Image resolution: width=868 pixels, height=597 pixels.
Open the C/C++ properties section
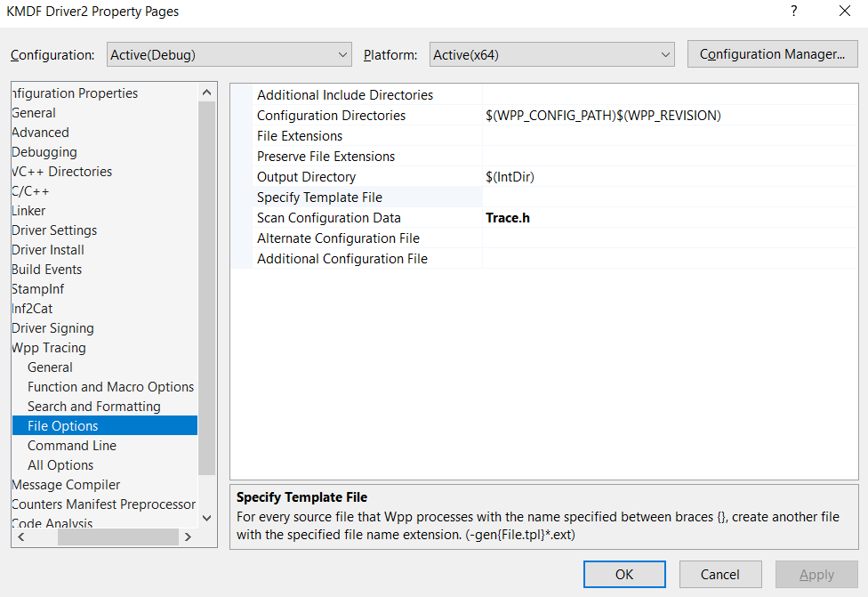tap(29, 190)
